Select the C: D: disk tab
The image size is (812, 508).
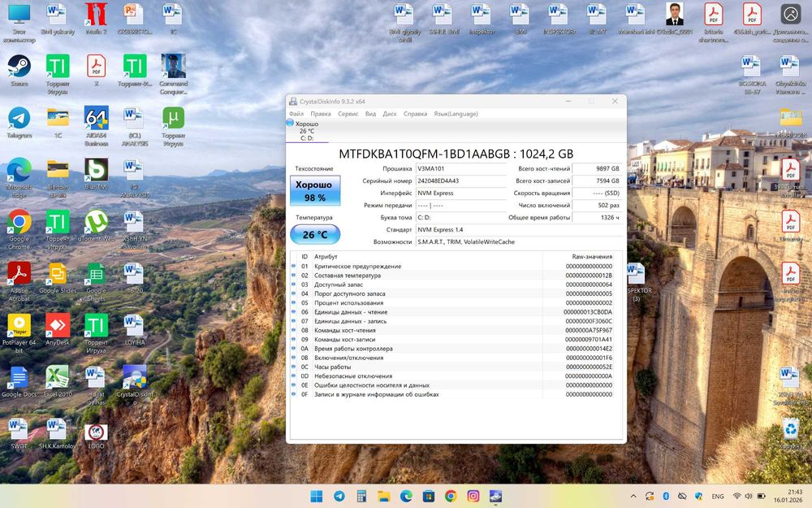coord(307,131)
